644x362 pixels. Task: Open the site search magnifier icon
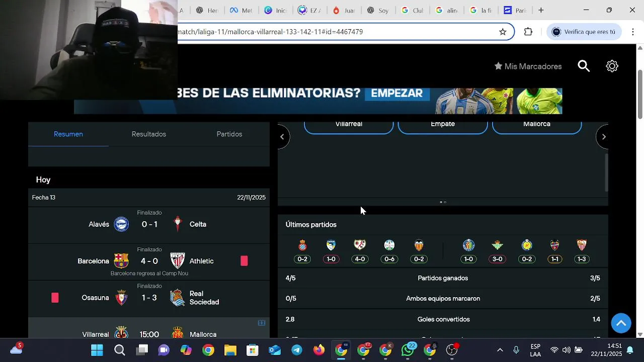(584, 66)
